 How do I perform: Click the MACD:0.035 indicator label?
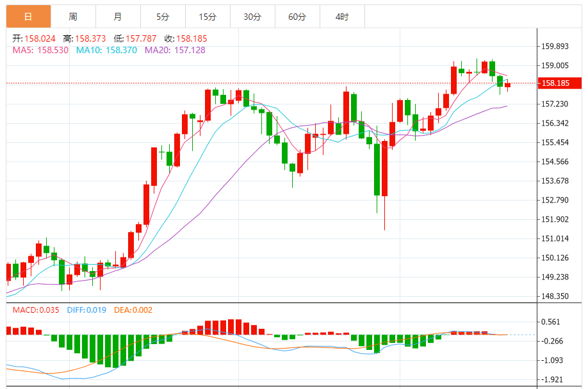[x=36, y=310]
